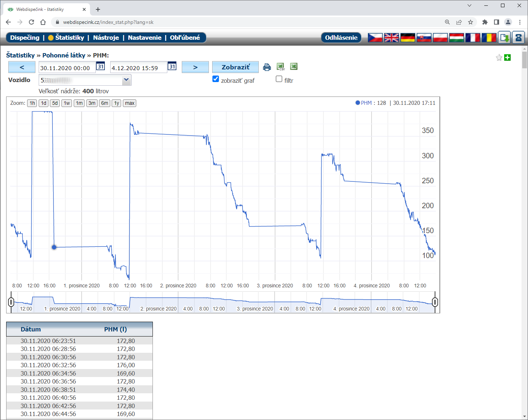The height and width of the screenshot is (420, 528).
Task: Click the grey star favorite toggle
Action: (x=499, y=57)
